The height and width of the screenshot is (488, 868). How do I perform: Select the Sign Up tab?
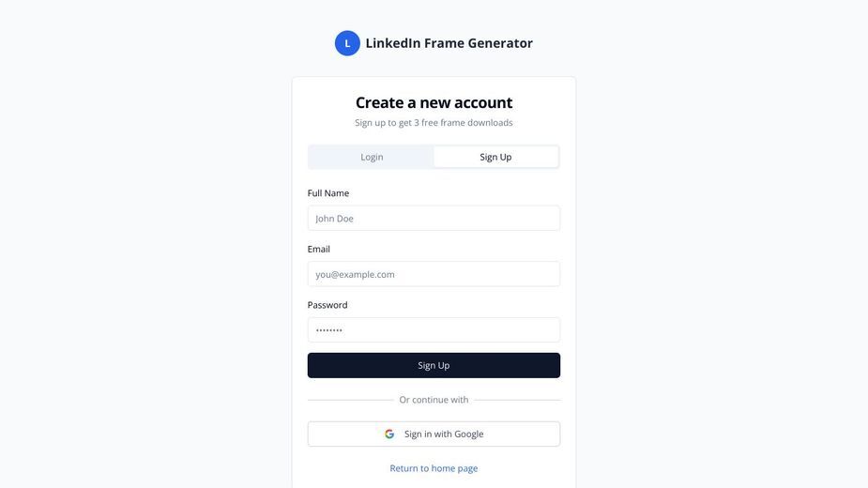click(x=496, y=158)
